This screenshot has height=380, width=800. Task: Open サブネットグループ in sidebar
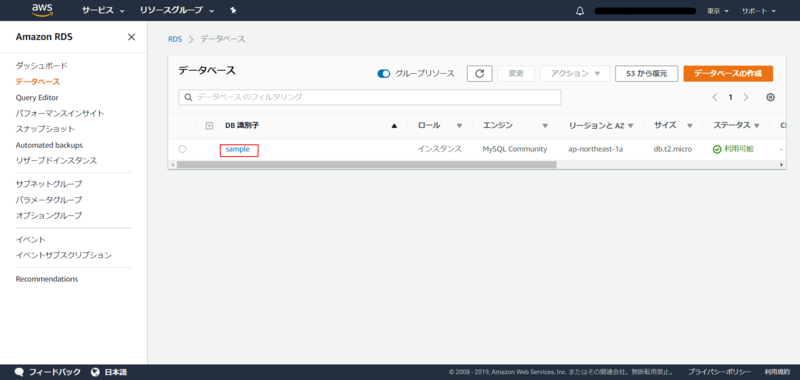point(48,184)
